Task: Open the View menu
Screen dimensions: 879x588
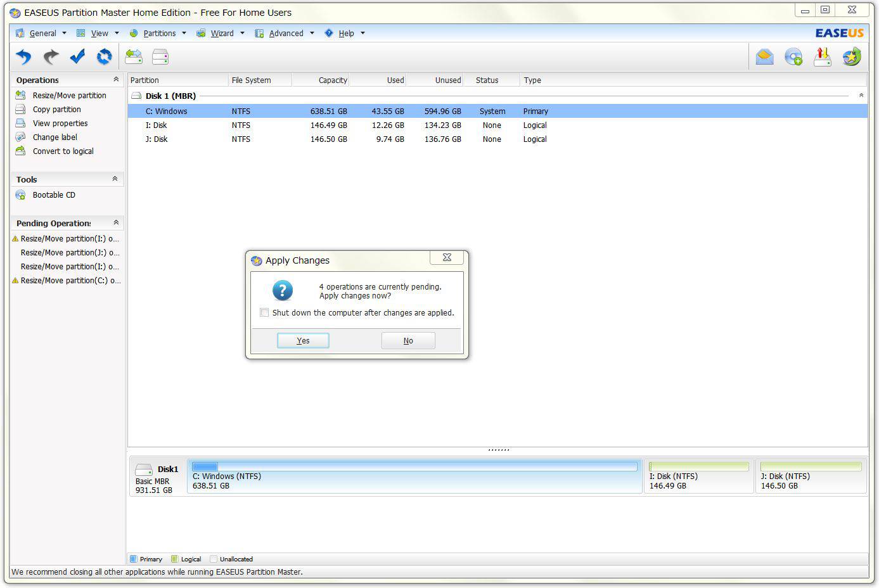Action: [98, 33]
